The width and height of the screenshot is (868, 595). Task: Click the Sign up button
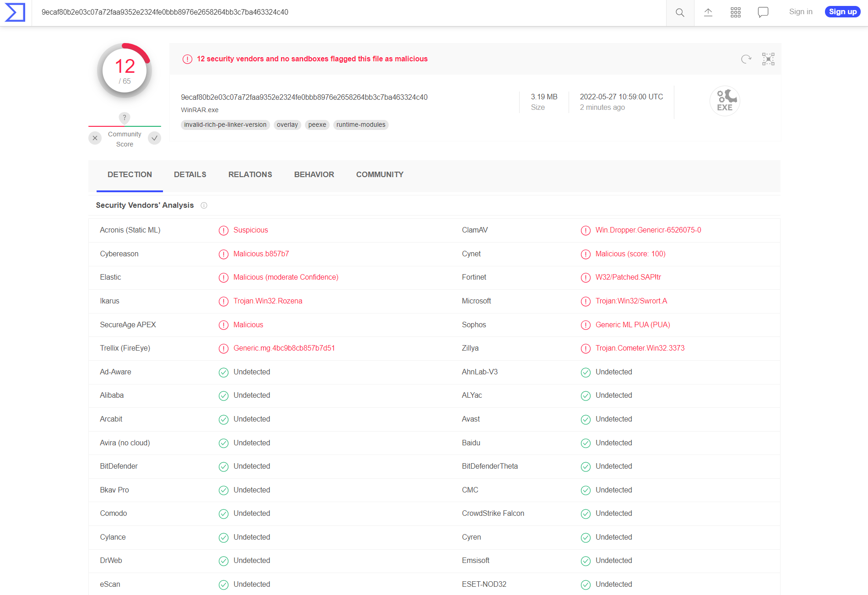[x=842, y=12]
